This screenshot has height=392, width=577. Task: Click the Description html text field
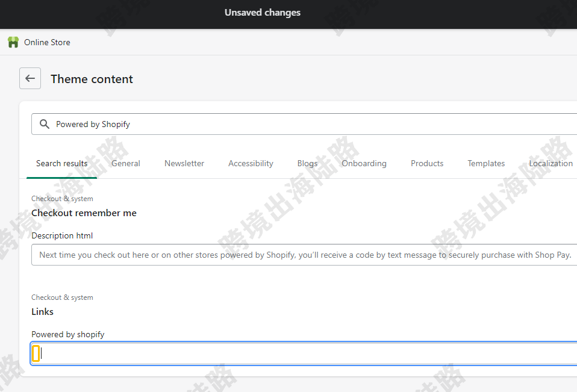click(304, 255)
